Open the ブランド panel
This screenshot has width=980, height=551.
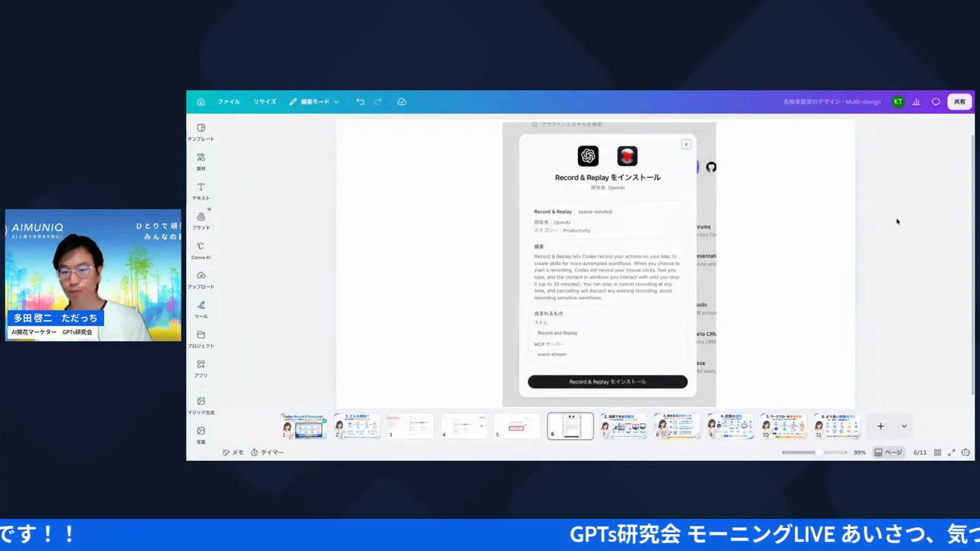coord(201,221)
